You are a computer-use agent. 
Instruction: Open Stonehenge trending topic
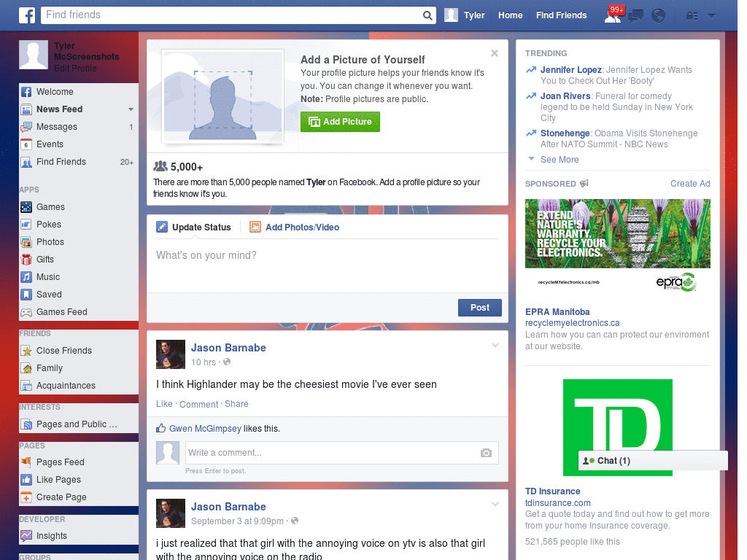point(565,133)
